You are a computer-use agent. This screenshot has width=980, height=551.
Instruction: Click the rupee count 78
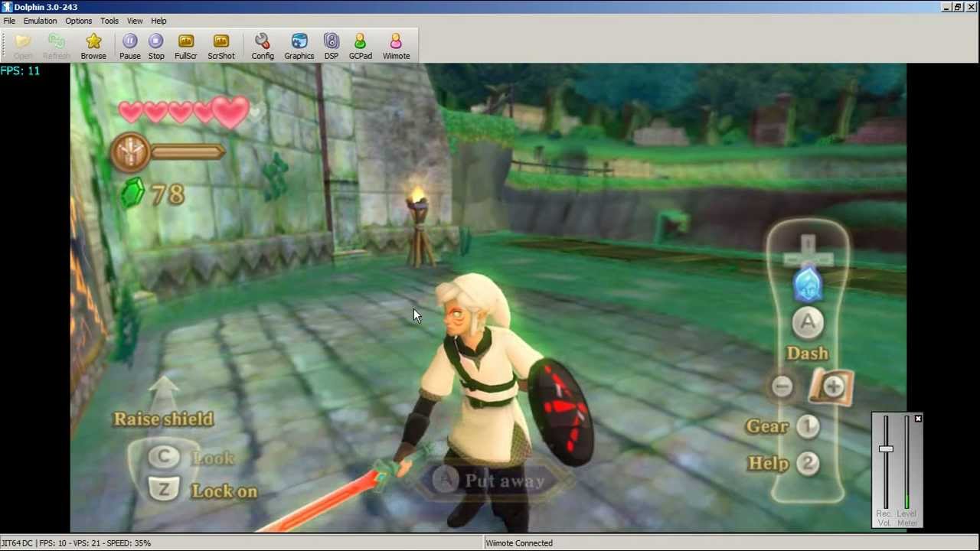168,195
